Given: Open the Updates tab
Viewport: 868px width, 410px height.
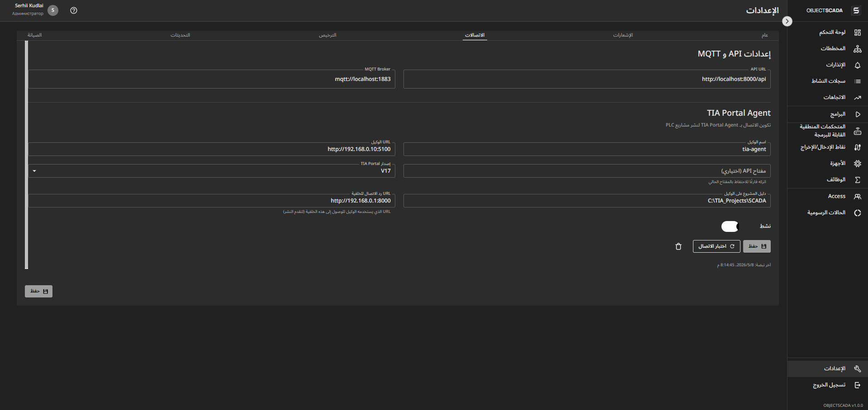Looking at the screenshot, I should click(180, 35).
